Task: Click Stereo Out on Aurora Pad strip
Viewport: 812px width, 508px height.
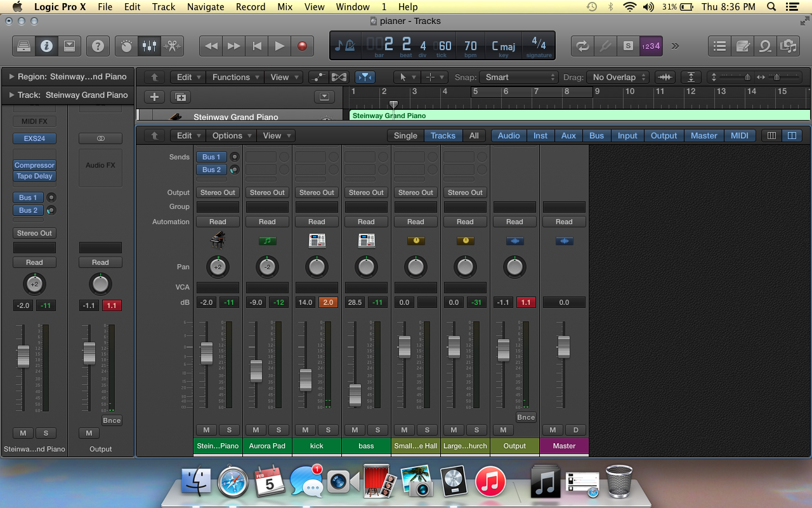Action: pyautogui.click(x=267, y=192)
